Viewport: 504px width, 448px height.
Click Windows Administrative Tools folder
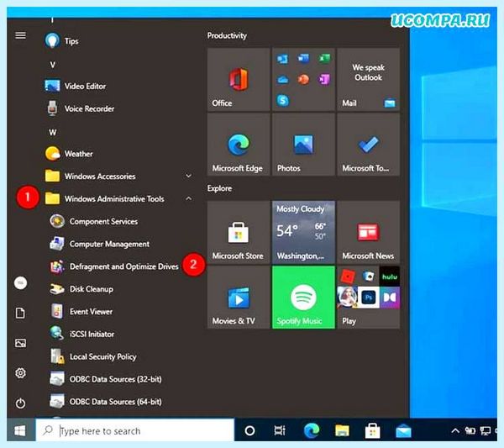click(104, 198)
